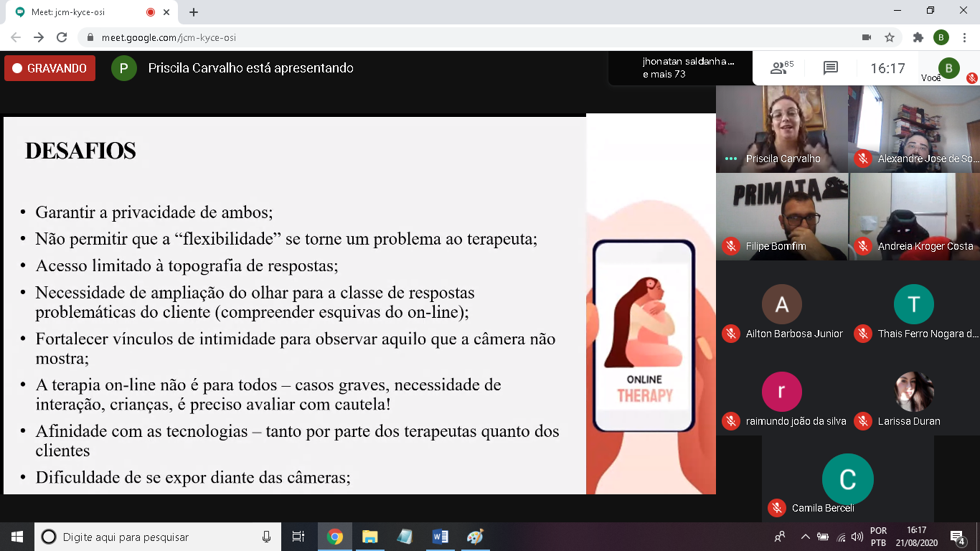
Task: Show hidden system tray icons
Action: [x=805, y=537]
